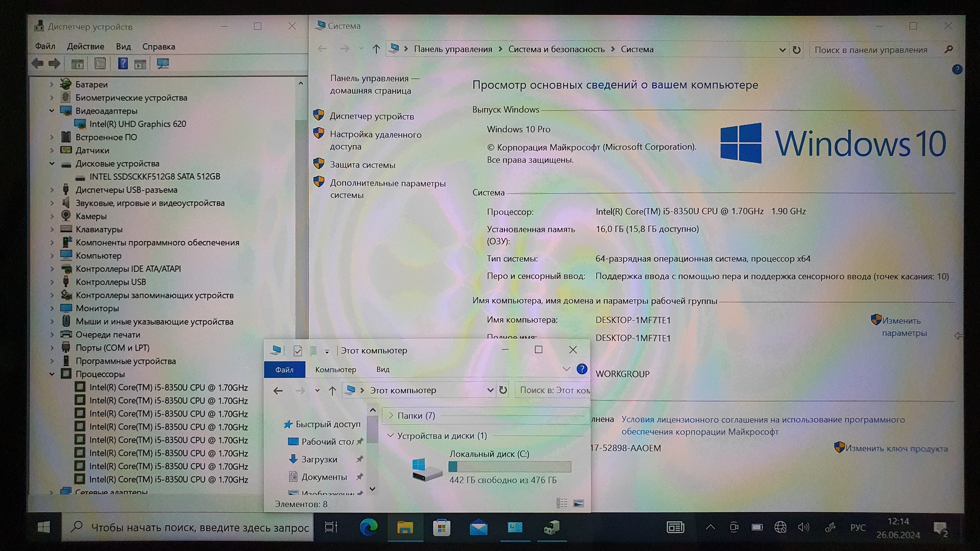980x551 pixels.
Task: Click the scan for hardware changes toolbar icon
Action: tap(163, 64)
